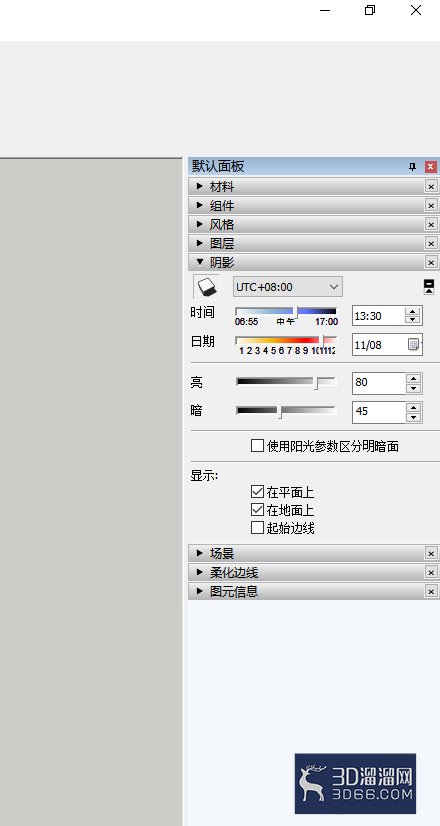440x826 pixels.
Task: Expand the 图层 panel
Action: click(x=200, y=243)
